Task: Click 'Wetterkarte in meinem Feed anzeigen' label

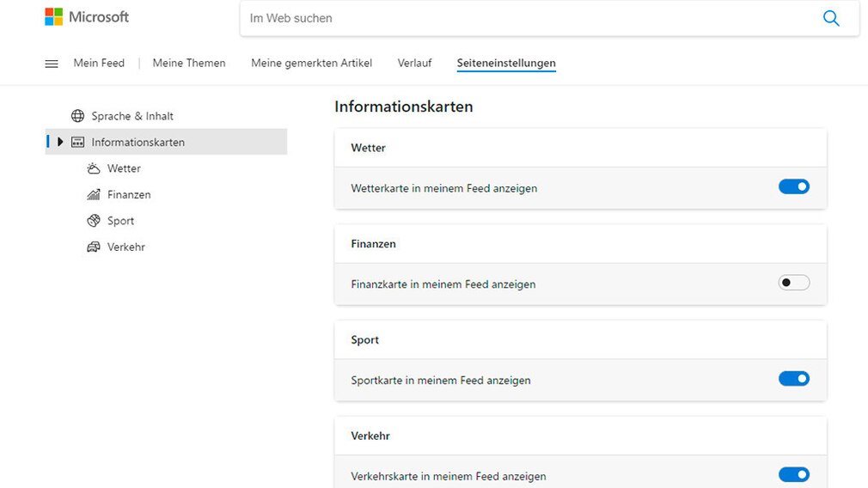Action: click(444, 188)
